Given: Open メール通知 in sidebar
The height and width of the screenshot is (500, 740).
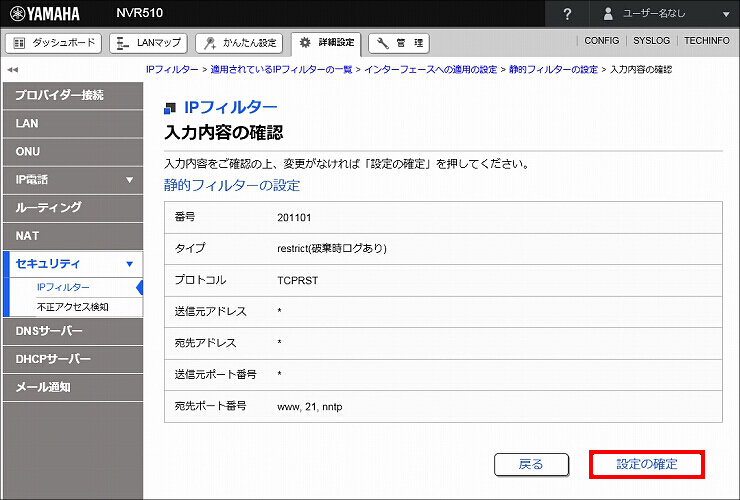Looking at the screenshot, I should pyautogui.click(x=73, y=387).
